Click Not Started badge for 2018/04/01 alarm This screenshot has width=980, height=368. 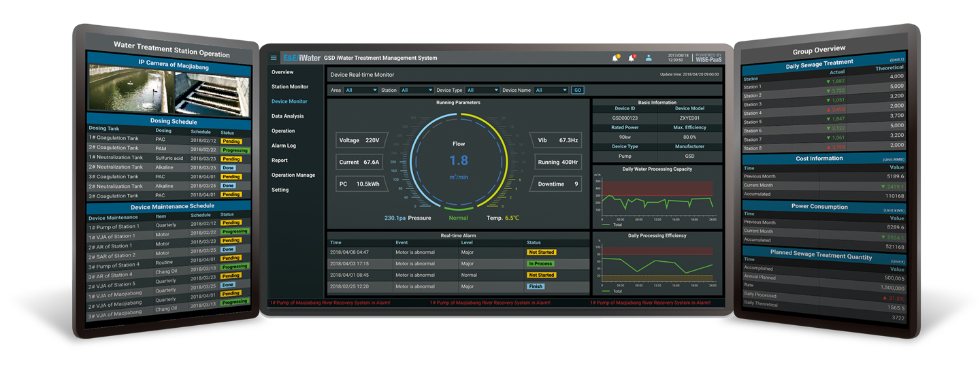click(x=542, y=275)
